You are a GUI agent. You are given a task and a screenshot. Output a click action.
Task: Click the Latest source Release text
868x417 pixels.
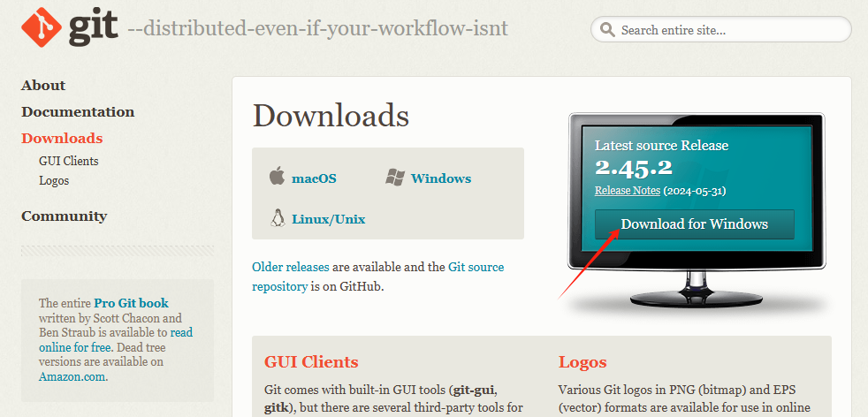[661, 146]
